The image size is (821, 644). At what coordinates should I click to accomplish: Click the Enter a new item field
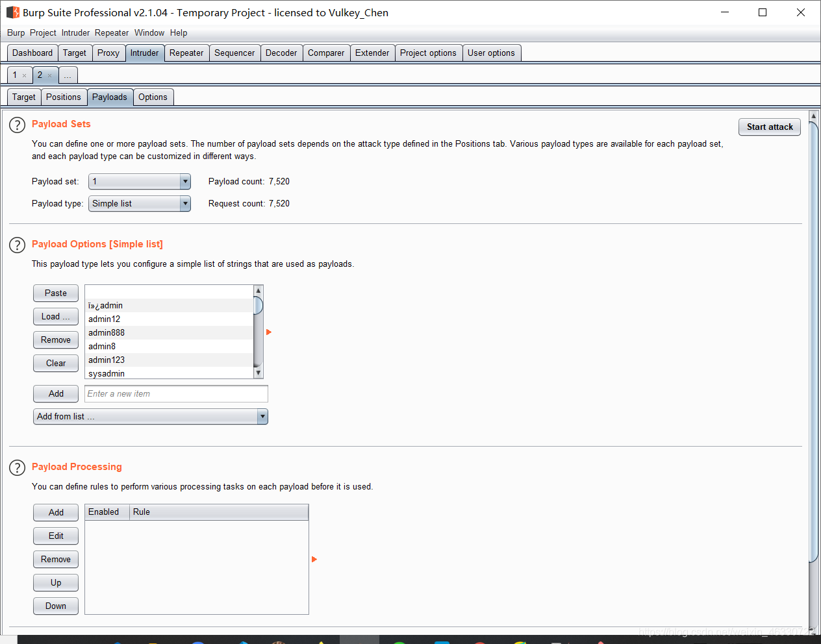click(x=176, y=394)
